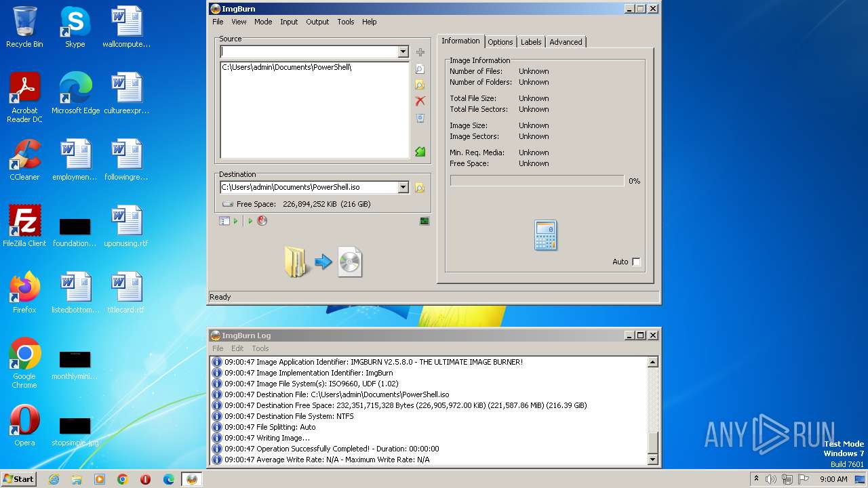The image size is (868, 488).
Task: Open the Help menu
Action: (369, 22)
